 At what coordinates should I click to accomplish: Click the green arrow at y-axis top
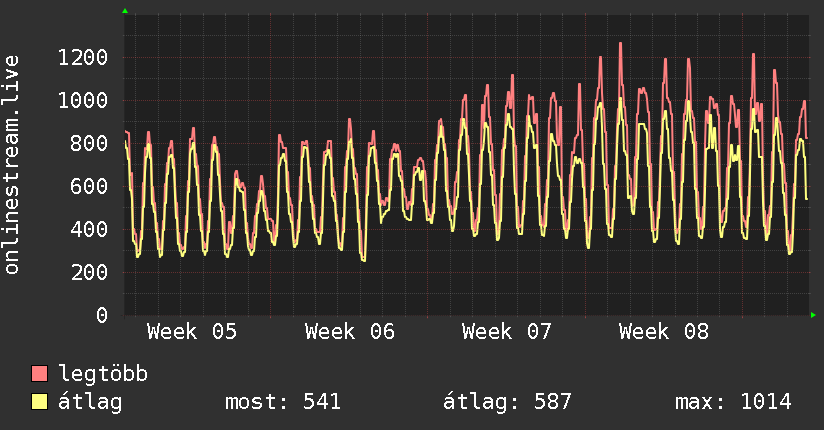[125, 11]
